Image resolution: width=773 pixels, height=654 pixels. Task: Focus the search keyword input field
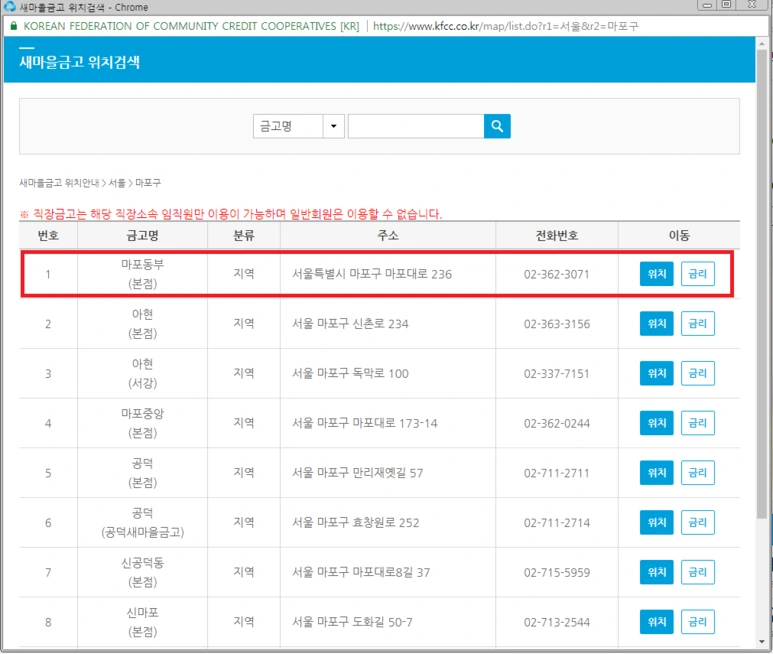tap(416, 126)
